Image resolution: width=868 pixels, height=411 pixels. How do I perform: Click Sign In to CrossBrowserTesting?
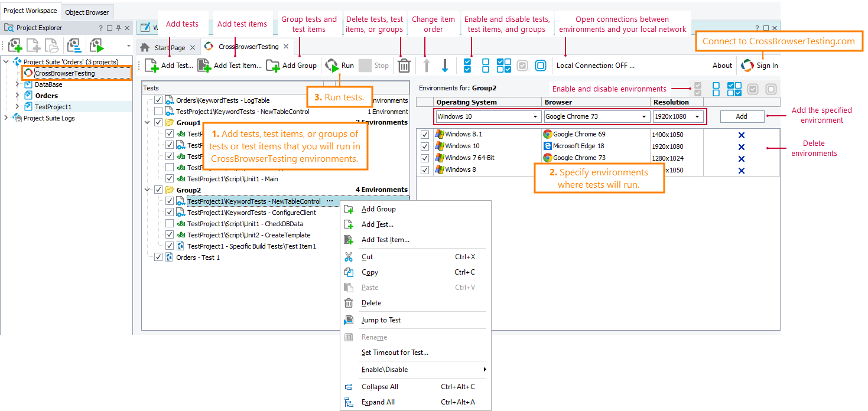coord(760,66)
